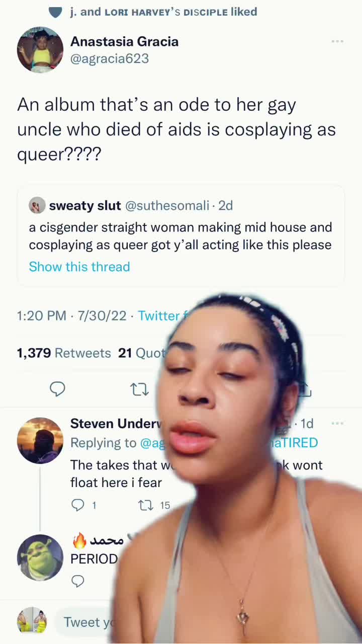
Task: Open the sweaty slut quoted avatar
Action: pos(37,205)
